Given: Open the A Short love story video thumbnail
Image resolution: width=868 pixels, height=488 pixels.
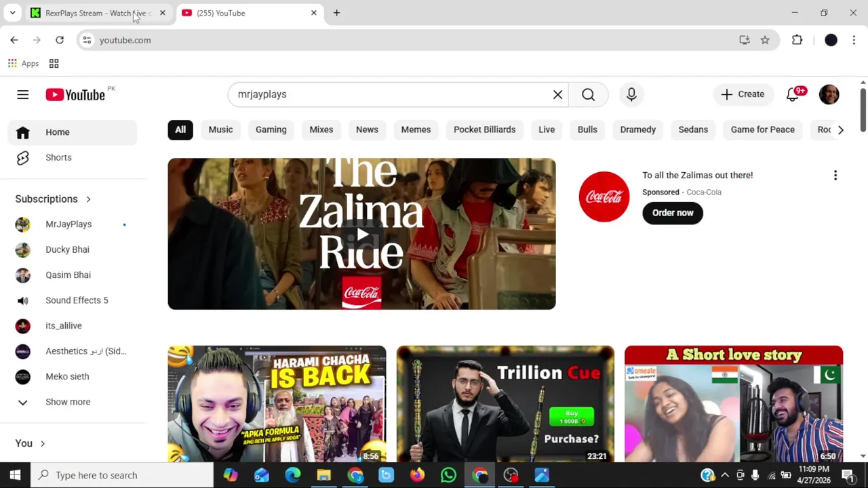Looking at the screenshot, I should coord(734,404).
